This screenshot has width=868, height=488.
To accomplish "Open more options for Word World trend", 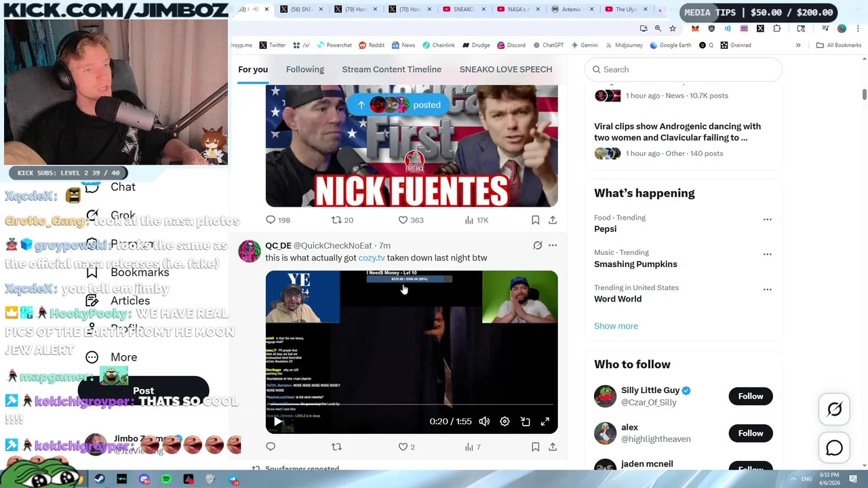I will coord(767,289).
